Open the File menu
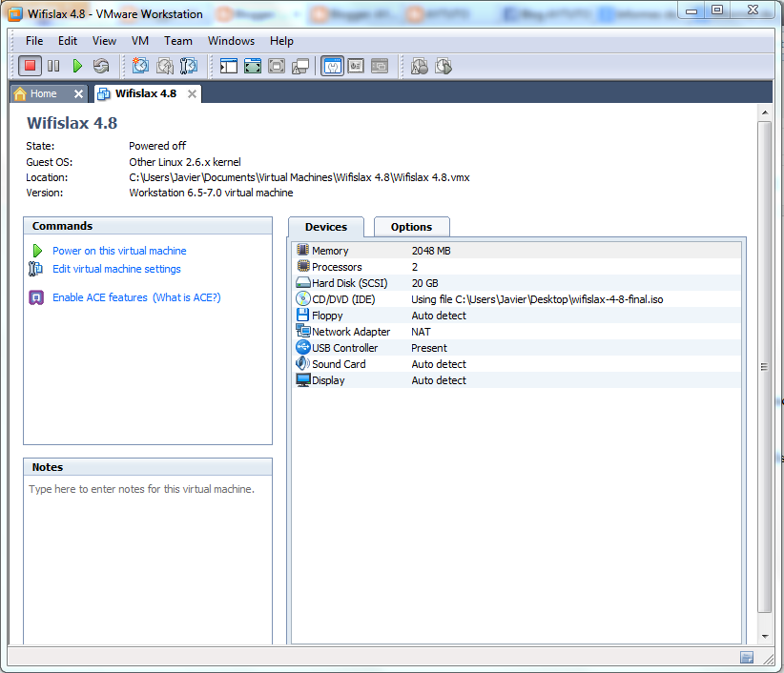784x673 pixels. pyautogui.click(x=34, y=41)
